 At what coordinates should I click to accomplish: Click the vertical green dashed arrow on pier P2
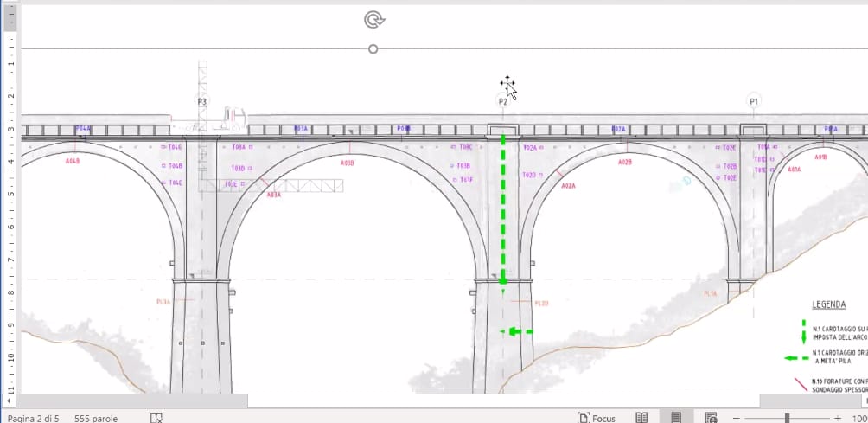(x=503, y=208)
